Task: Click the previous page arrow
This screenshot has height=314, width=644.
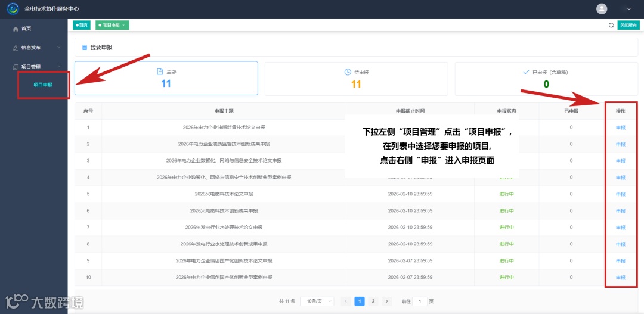Action: coord(346,301)
